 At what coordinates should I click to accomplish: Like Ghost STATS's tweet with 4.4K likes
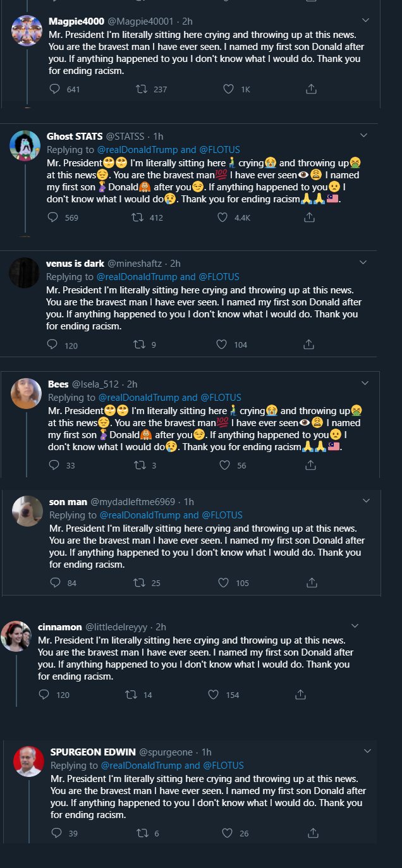coord(222,217)
